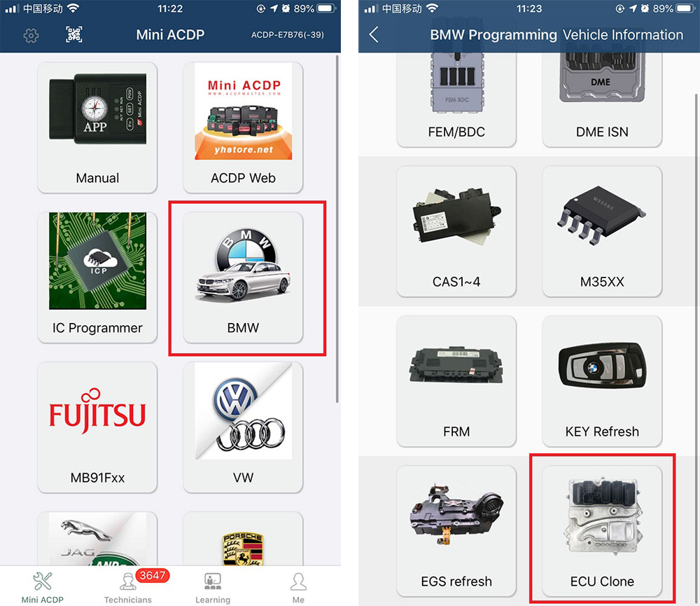Image resolution: width=700 pixels, height=606 pixels.
Task: Open the EGS refresh option
Action: pyautogui.click(x=456, y=531)
